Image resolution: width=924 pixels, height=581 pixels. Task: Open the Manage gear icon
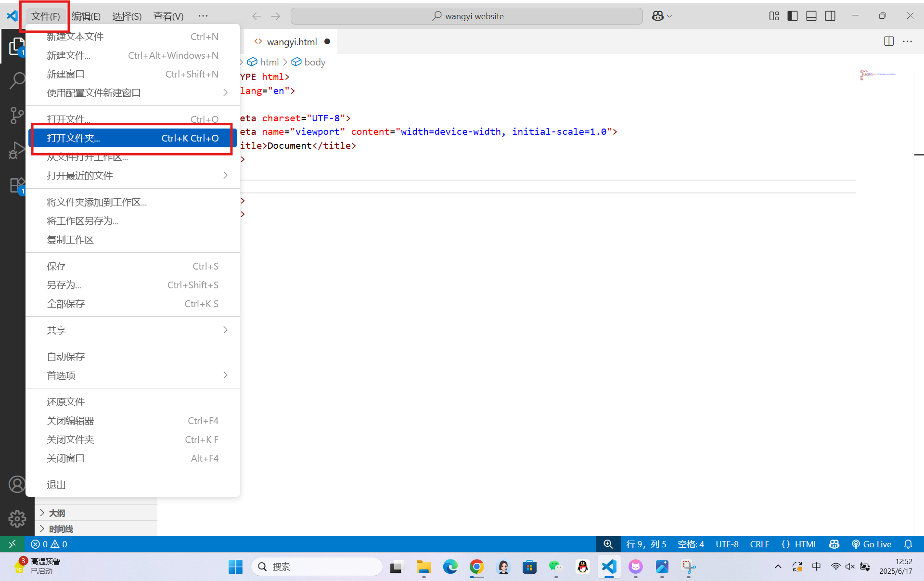point(17,518)
